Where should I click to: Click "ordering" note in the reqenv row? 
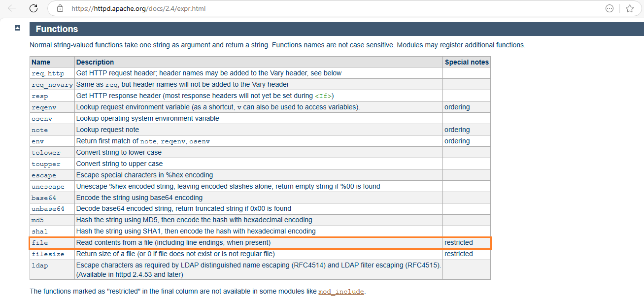coord(457,107)
